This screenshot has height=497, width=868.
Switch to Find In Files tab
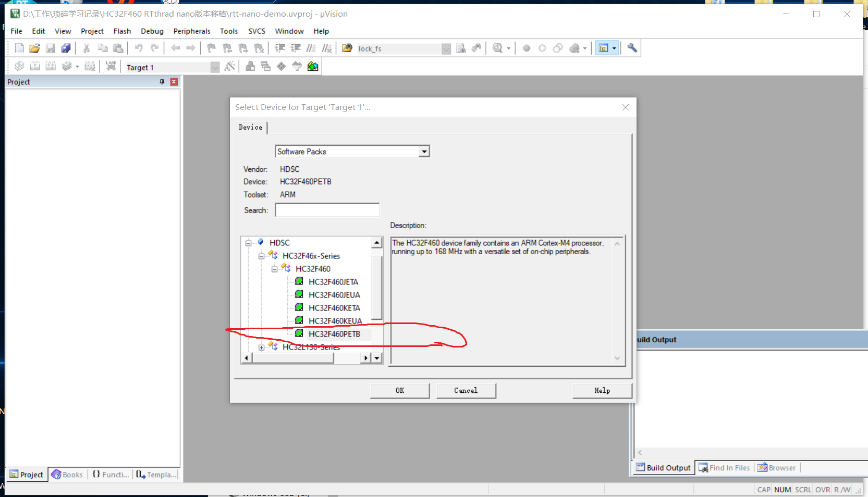point(724,468)
